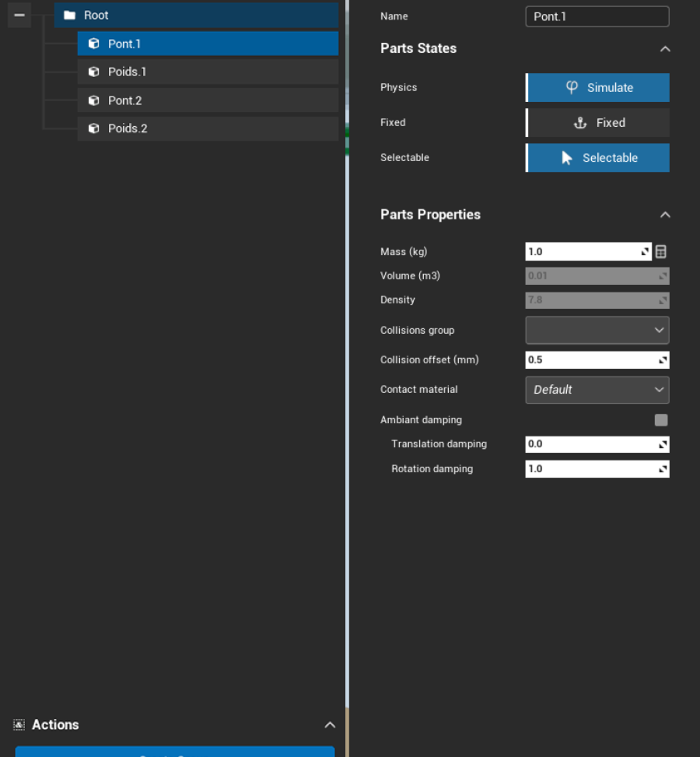Click the cube icon of Poids.1
Viewport: 700px width, 757px height.
point(93,72)
